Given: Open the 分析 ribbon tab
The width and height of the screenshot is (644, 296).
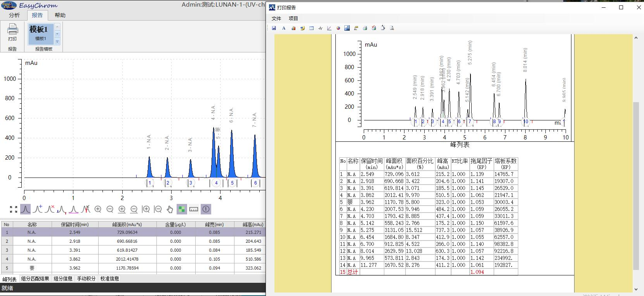Looking at the screenshot, I should [x=14, y=15].
